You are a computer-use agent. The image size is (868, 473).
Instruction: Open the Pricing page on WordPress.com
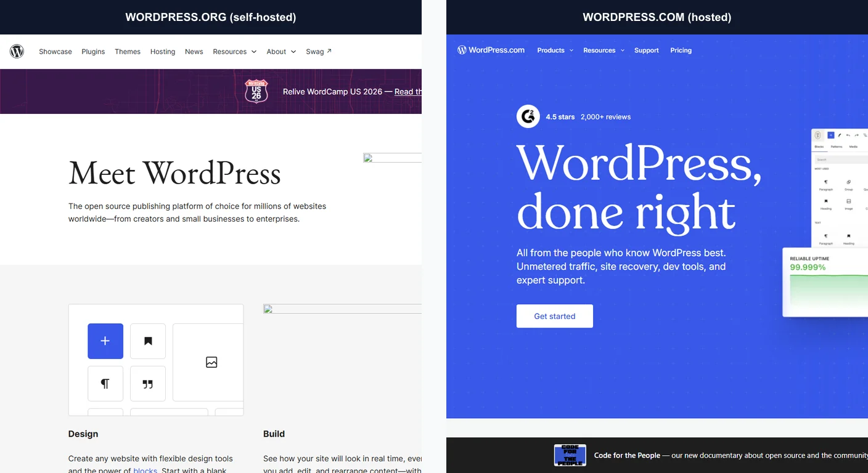tap(681, 51)
